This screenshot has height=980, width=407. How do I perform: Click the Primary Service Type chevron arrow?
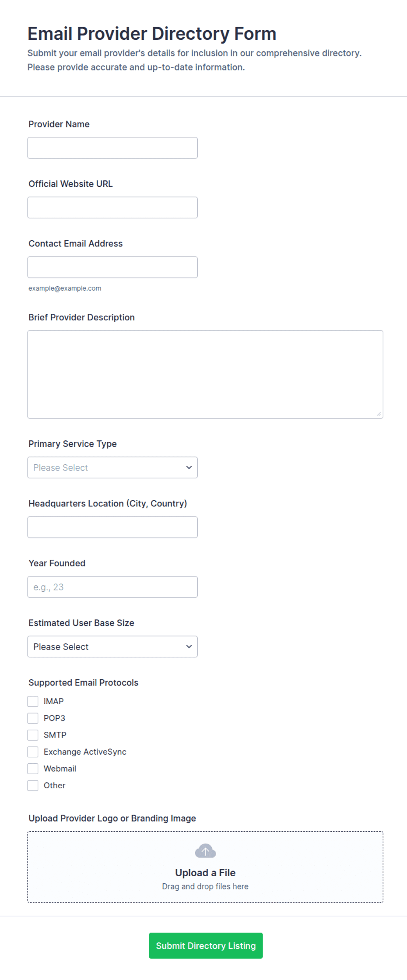click(x=189, y=467)
